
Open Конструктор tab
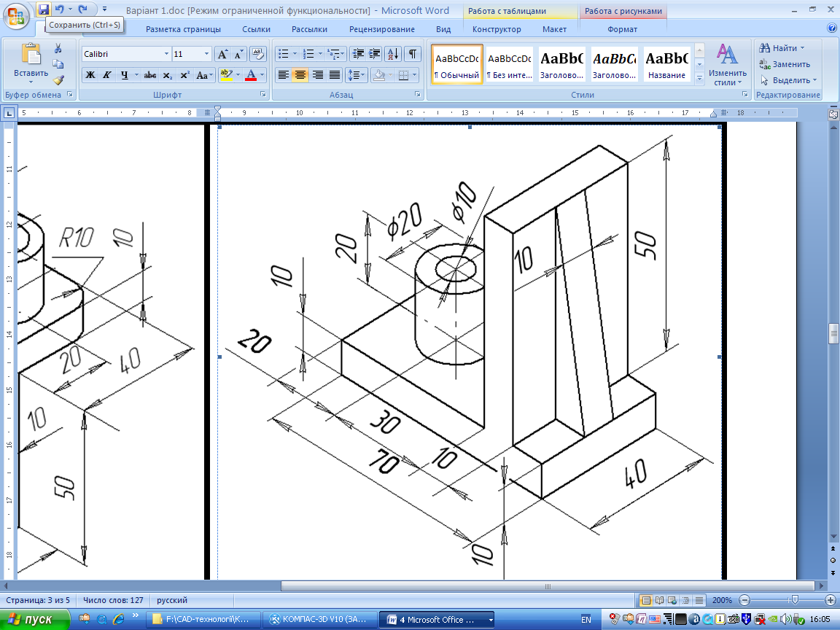click(497, 29)
